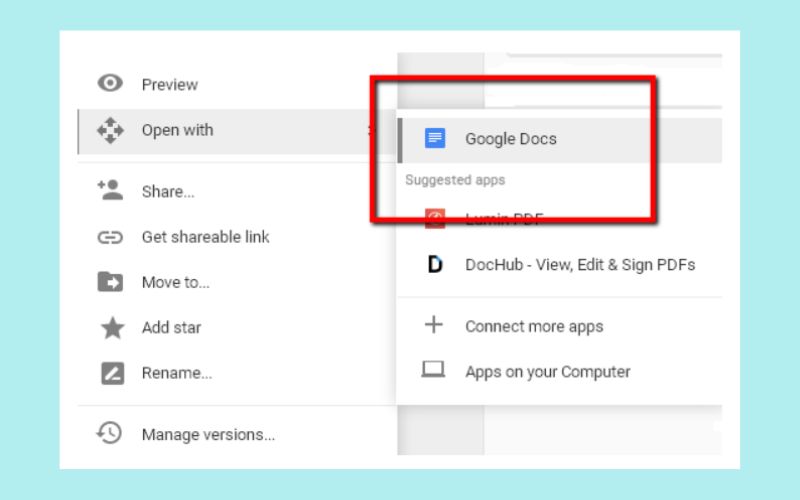Open the Open with submenu

coord(236,131)
